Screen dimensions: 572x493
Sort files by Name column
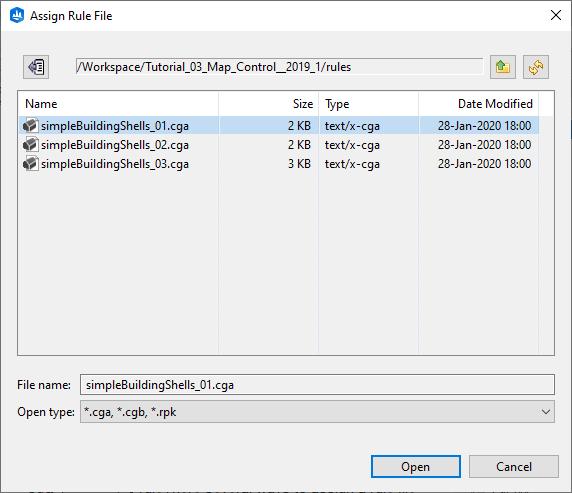click(x=118, y=104)
